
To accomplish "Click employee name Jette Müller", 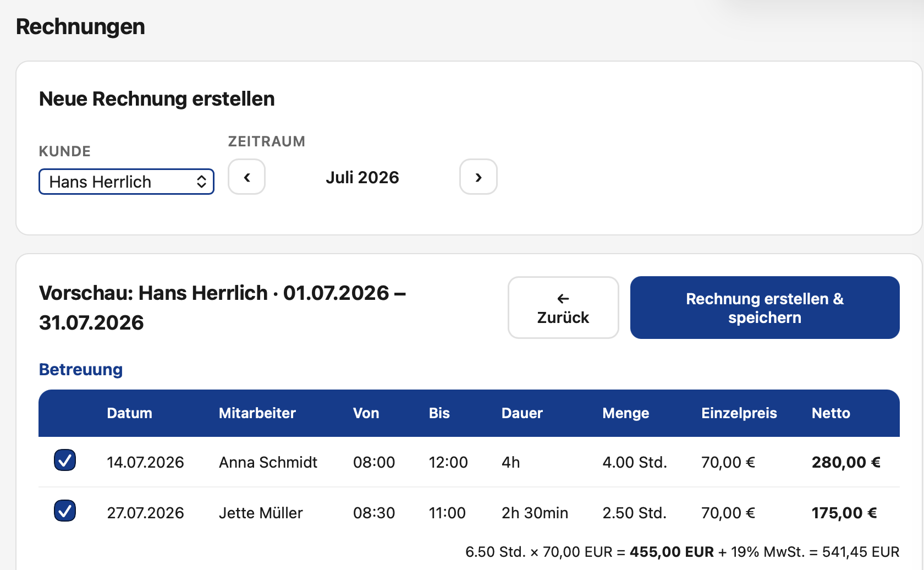I will tap(261, 513).
